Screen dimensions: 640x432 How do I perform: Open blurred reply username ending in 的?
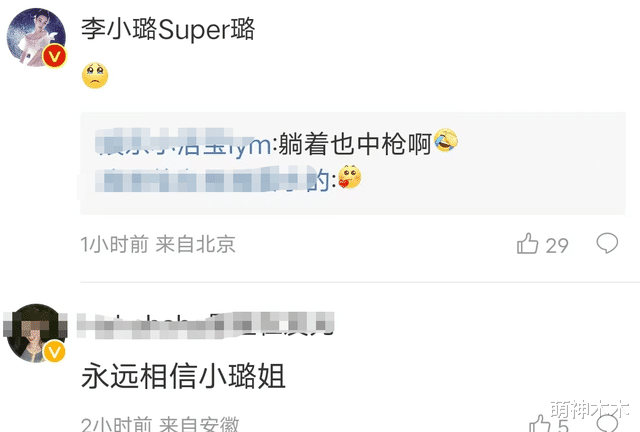(212, 179)
